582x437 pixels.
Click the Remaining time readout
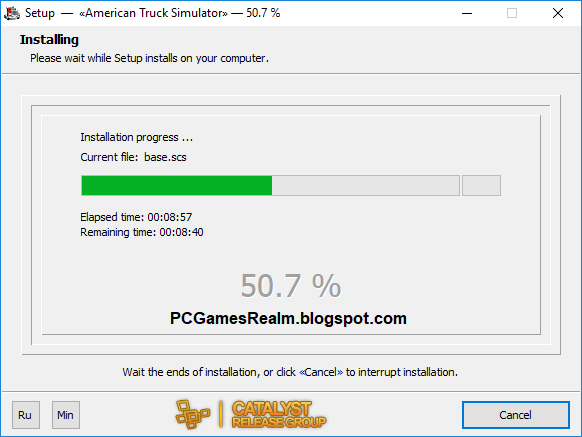tap(142, 232)
